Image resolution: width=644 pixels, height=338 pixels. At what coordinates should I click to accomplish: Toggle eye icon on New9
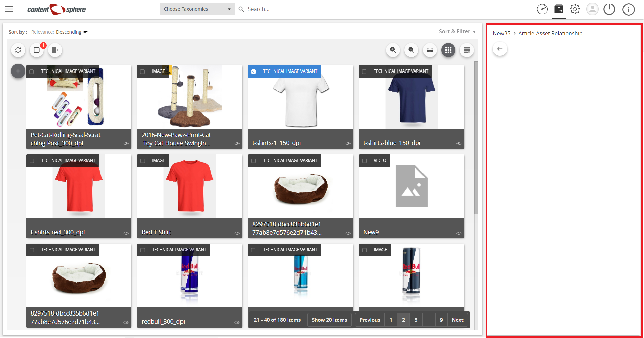[459, 233]
